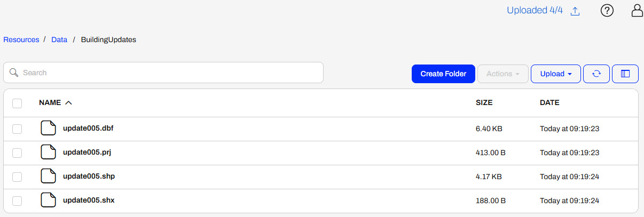Navigate to Data breadcrumb link

[59, 40]
